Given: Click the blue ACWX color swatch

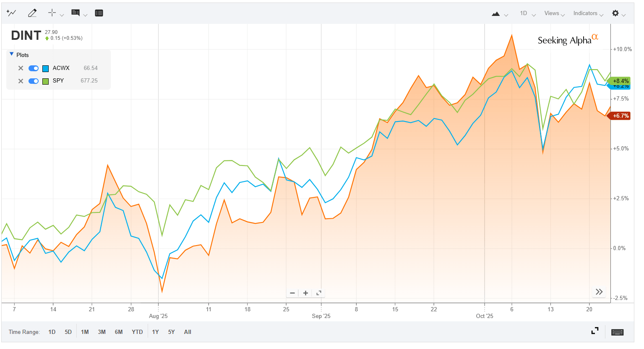Looking at the screenshot, I should pos(46,68).
